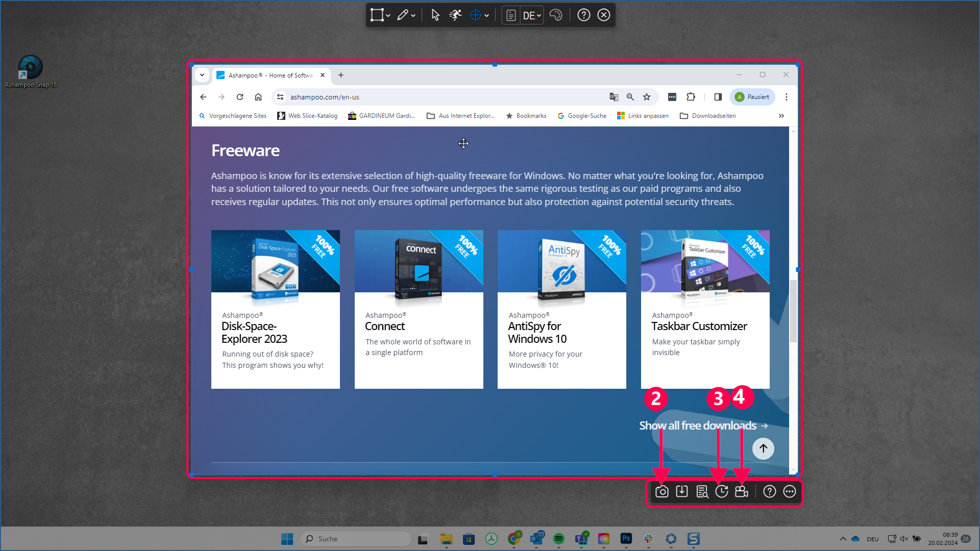This screenshot has height=551, width=980.
Task: Click the scroll-to-top arrow button
Action: tap(763, 448)
